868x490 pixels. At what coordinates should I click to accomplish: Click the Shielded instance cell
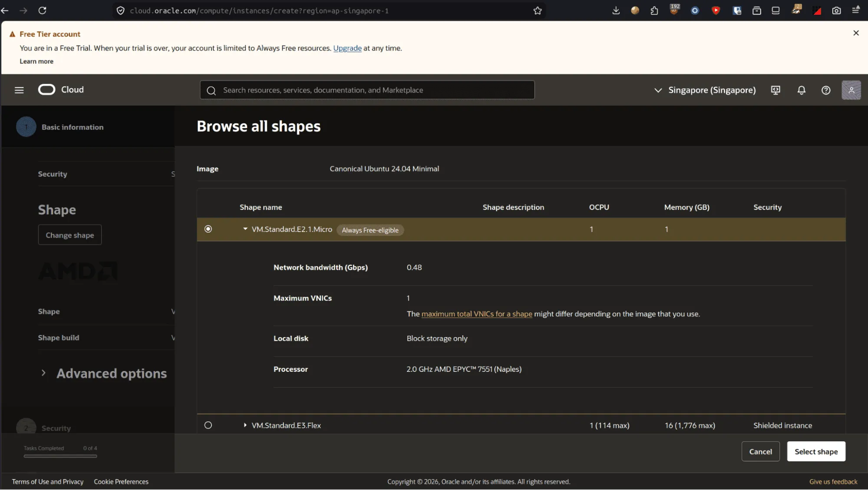(x=782, y=425)
